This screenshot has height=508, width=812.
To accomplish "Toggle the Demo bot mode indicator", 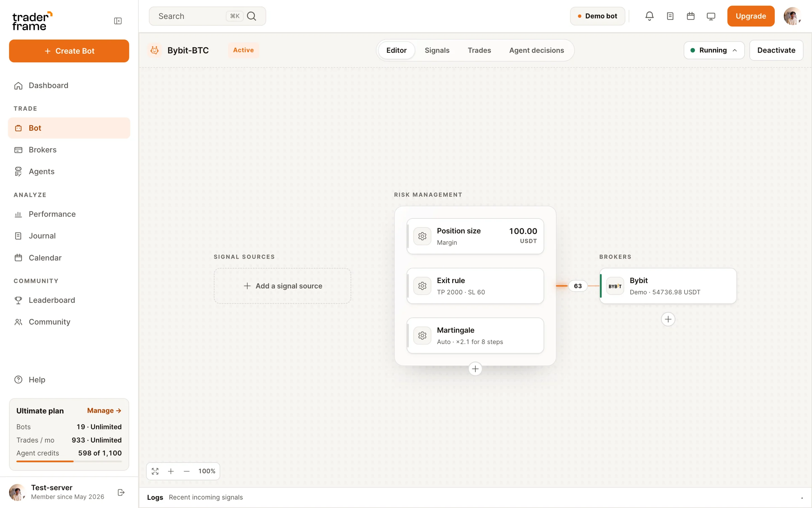I will 597,16.
